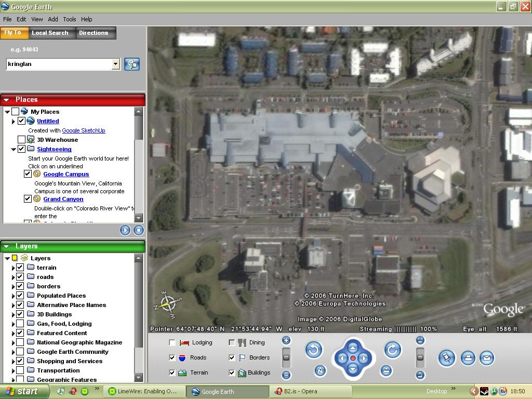The width and height of the screenshot is (532, 399).
Task: Open the Edit menu
Action: 21,19
